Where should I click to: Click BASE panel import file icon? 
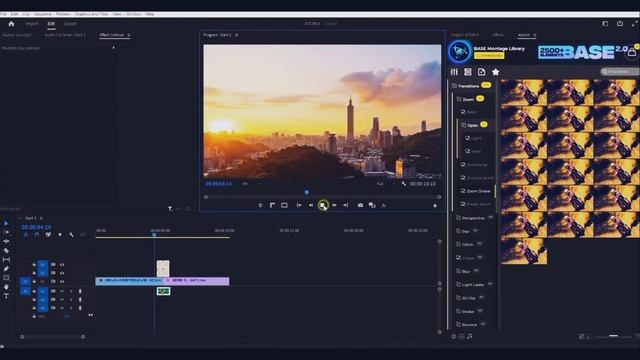coord(482,72)
